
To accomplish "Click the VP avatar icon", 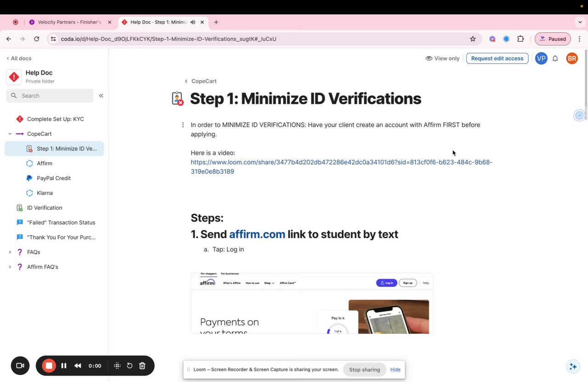I will [541, 58].
